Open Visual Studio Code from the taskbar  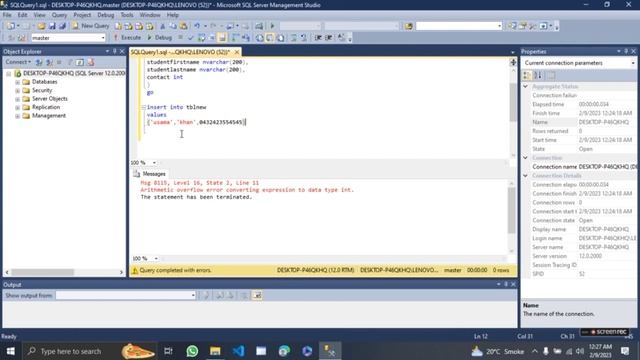coord(238,351)
